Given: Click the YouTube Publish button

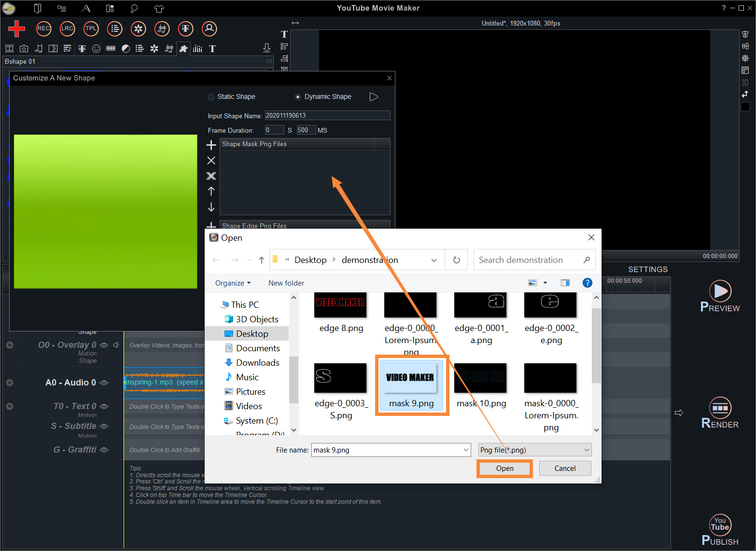Looking at the screenshot, I should pos(720,530).
